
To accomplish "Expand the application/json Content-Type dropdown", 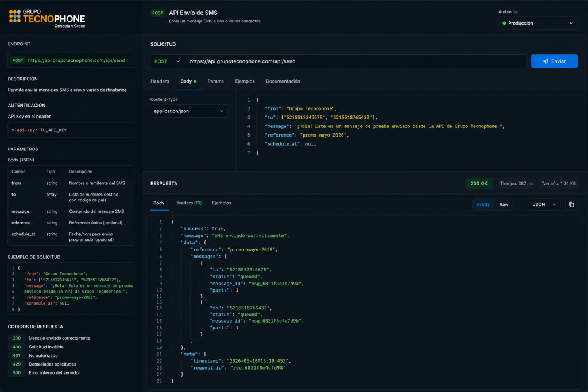I will point(188,111).
